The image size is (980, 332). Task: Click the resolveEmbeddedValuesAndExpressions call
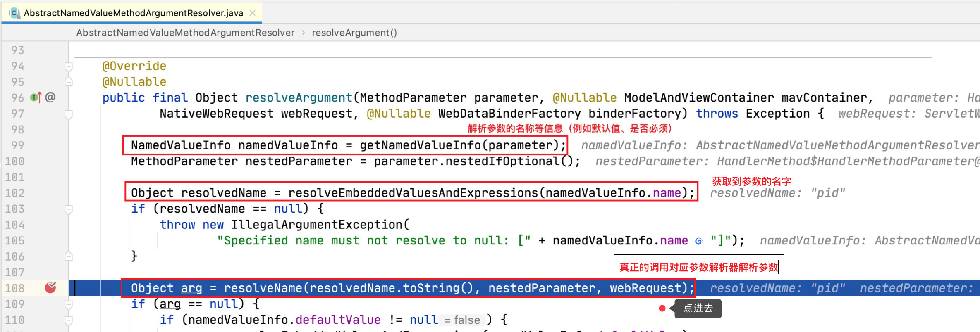coord(414,193)
